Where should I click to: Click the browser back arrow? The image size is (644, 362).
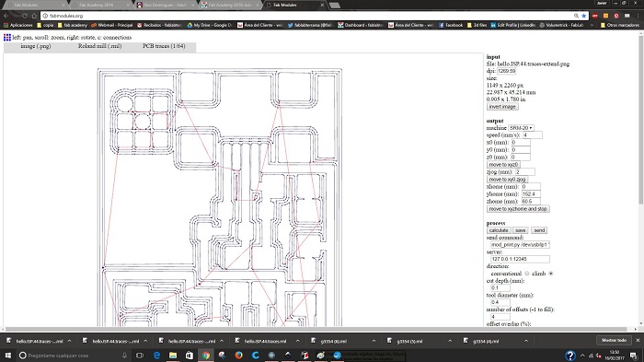tap(6, 16)
